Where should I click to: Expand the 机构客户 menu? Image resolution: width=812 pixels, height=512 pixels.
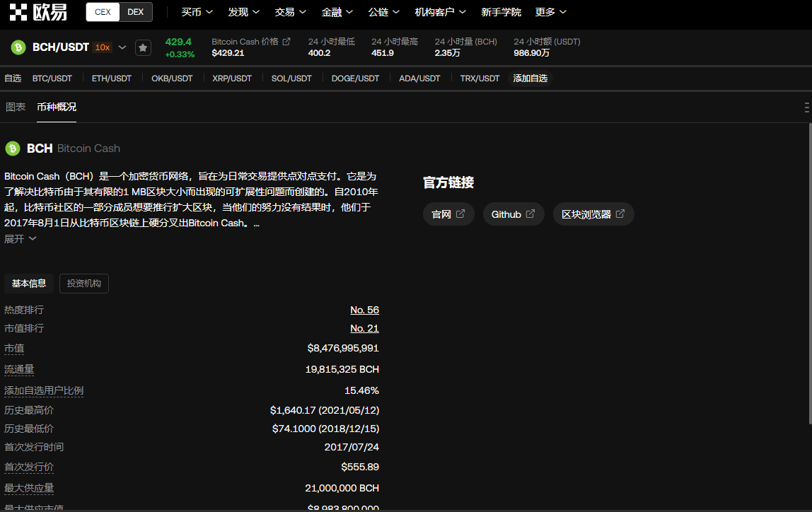[x=440, y=12]
